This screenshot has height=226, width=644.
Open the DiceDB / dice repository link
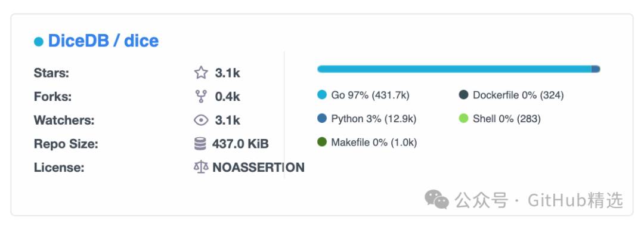click(103, 41)
